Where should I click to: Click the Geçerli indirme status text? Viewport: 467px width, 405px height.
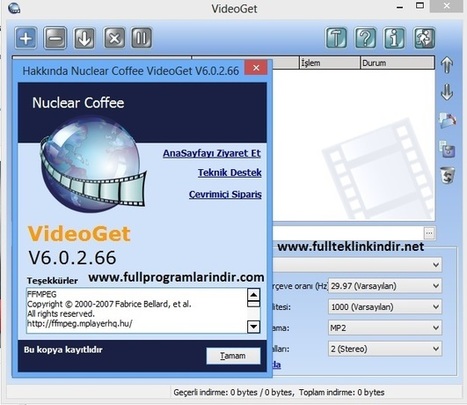pyautogui.click(x=234, y=392)
